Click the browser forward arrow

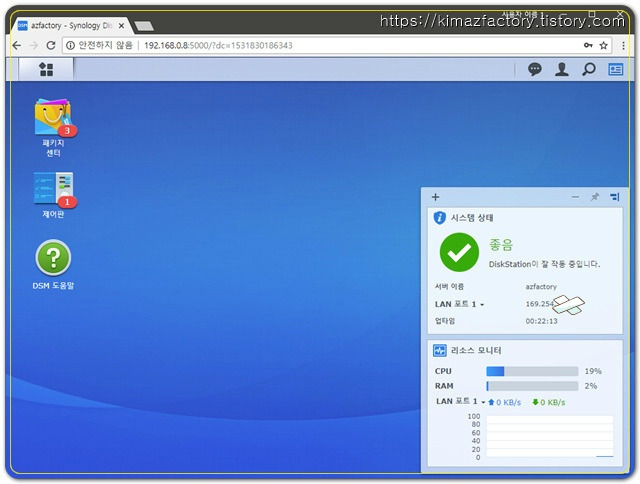coord(33,45)
